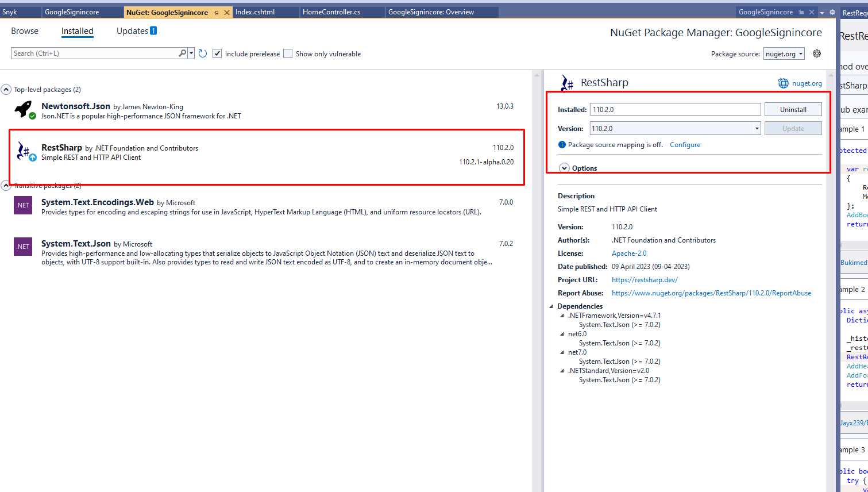This screenshot has width=868, height=492.
Task: Open the Version dropdown for RestSharp
Action: click(757, 129)
